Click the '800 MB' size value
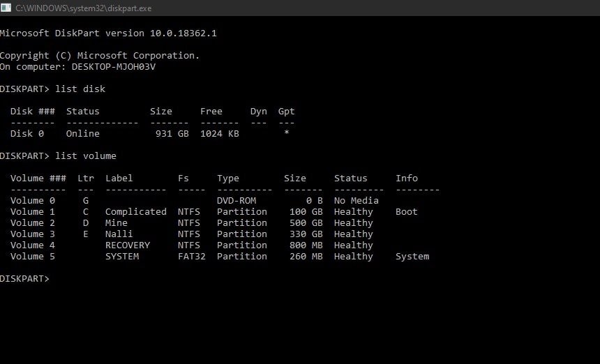Viewport: 600px width, 364px height. point(306,245)
